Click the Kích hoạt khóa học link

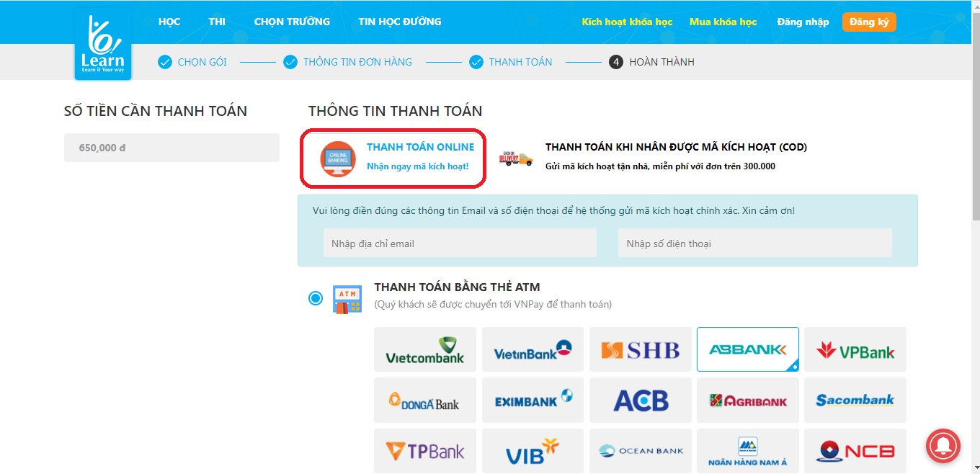(628, 22)
